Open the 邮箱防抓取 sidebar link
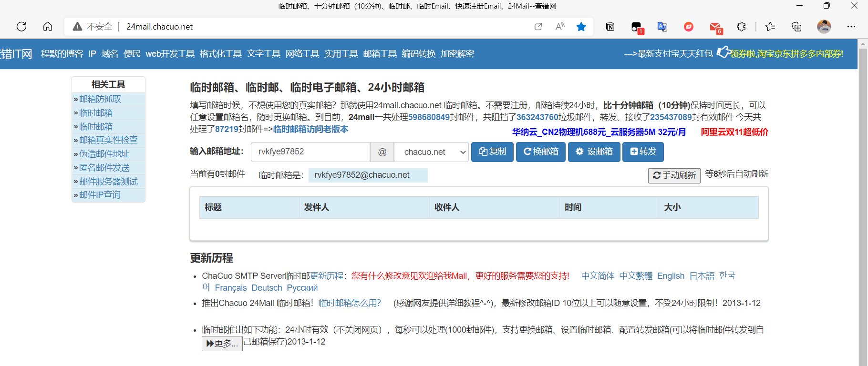 [100, 99]
